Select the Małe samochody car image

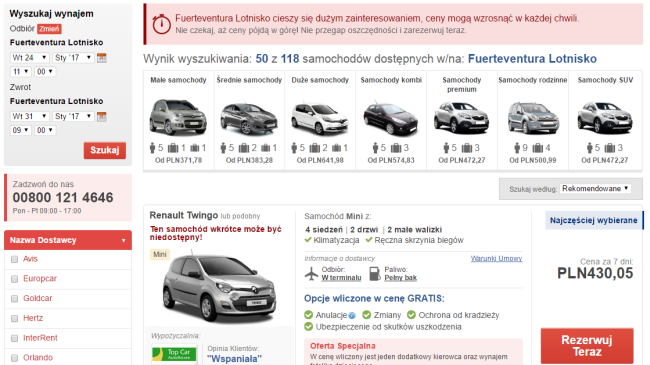(178, 117)
